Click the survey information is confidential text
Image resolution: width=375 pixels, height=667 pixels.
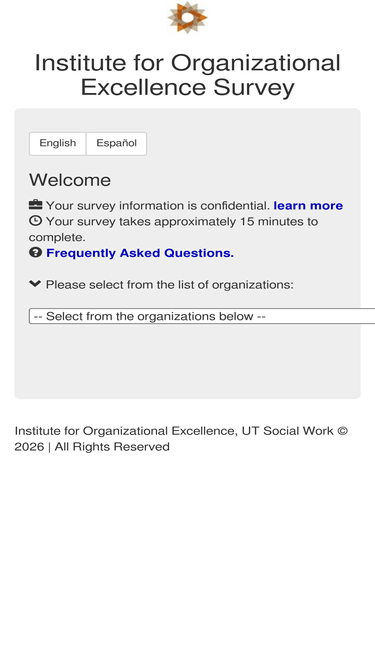tap(158, 205)
